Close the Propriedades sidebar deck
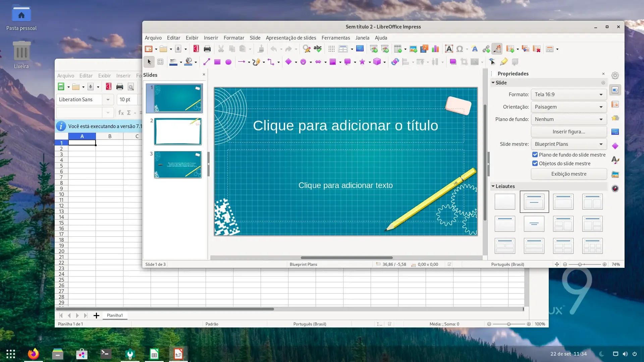This screenshot has height=362, width=644. 603,74
